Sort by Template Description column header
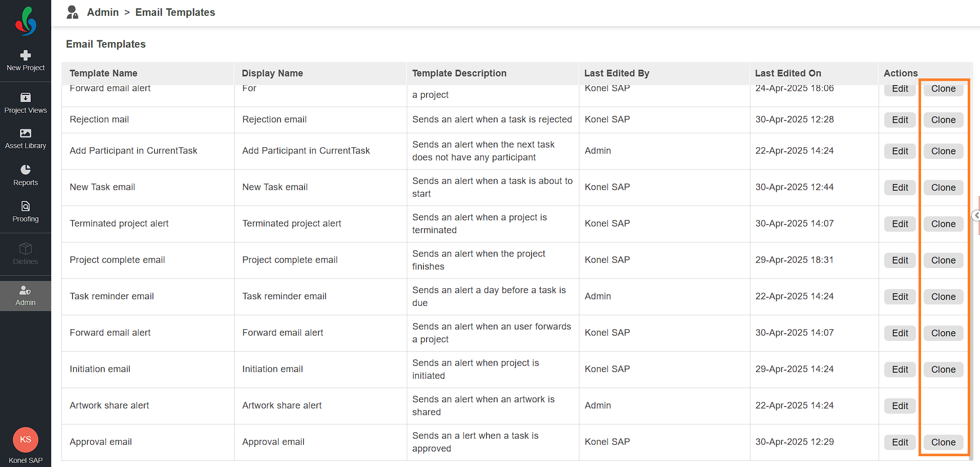The image size is (980, 467). point(460,73)
